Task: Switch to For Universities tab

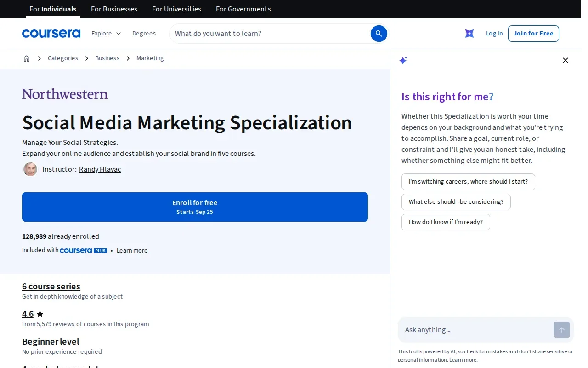Action: [x=176, y=9]
